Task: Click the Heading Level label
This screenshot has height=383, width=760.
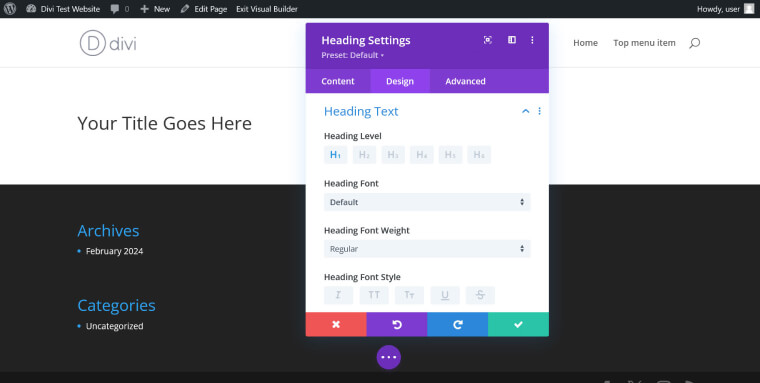Action: point(352,136)
